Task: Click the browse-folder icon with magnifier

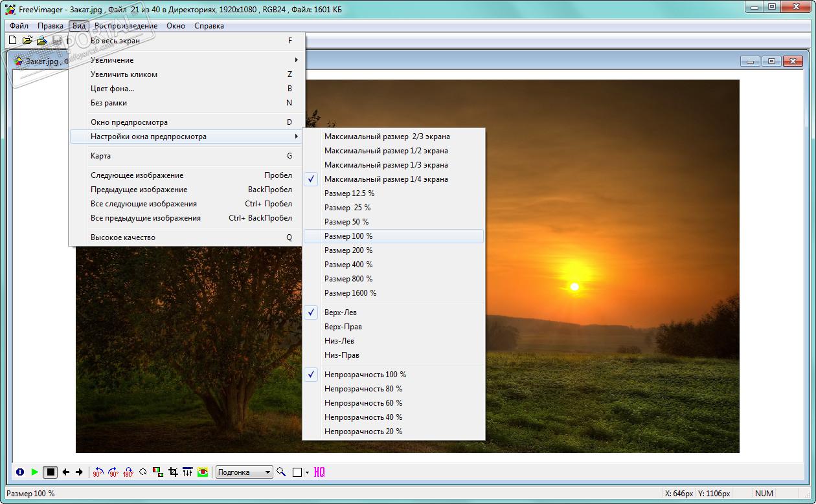Action: [x=42, y=40]
